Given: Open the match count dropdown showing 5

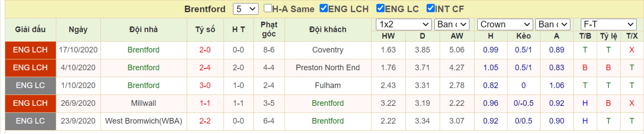Looking at the screenshot, I should pyautogui.click(x=245, y=9).
